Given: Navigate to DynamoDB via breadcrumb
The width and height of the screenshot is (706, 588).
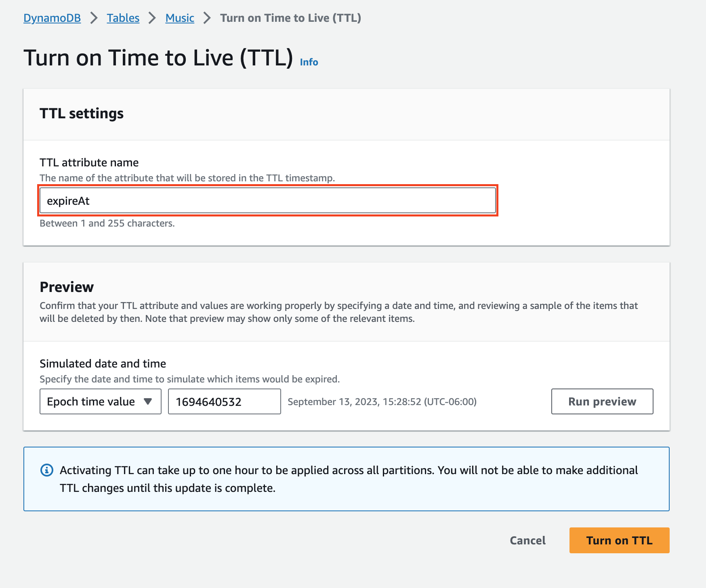Looking at the screenshot, I should click(52, 18).
